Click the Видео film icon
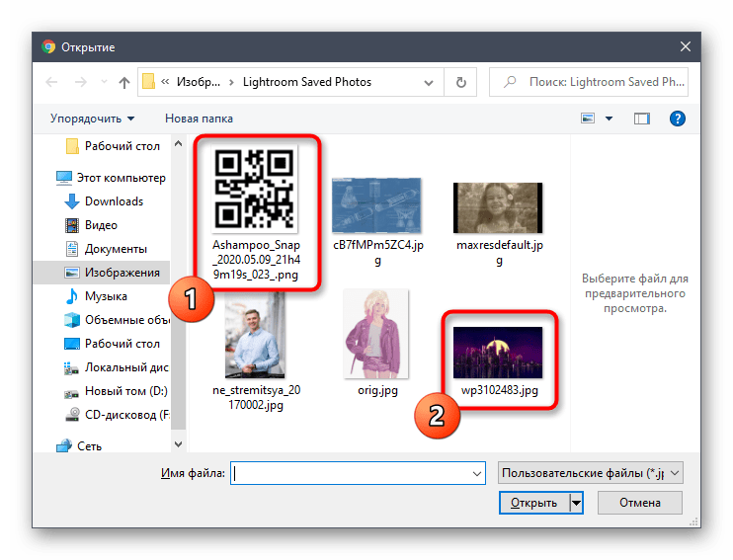 click(72, 225)
